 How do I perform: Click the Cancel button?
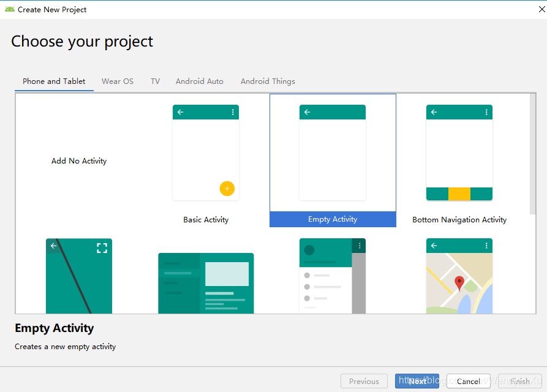(x=468, y=380)
